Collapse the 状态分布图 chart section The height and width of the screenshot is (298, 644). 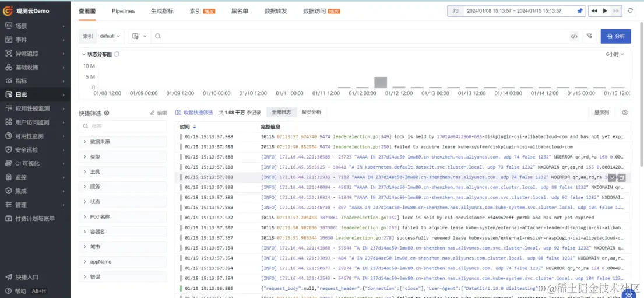point(84,54)
